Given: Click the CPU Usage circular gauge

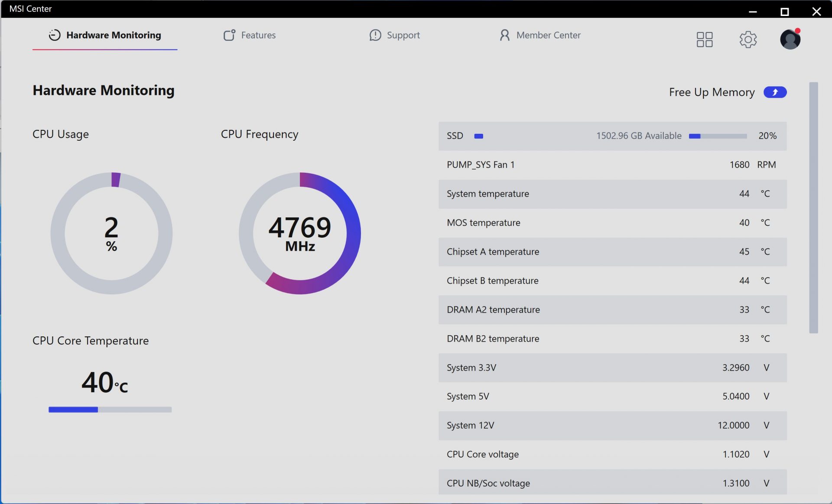Looking at the screenshot, I should click(111, 233).
